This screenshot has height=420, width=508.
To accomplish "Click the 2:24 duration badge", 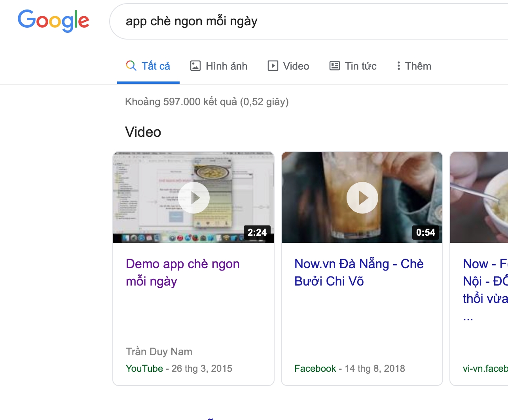I will [x=257, y=232].
